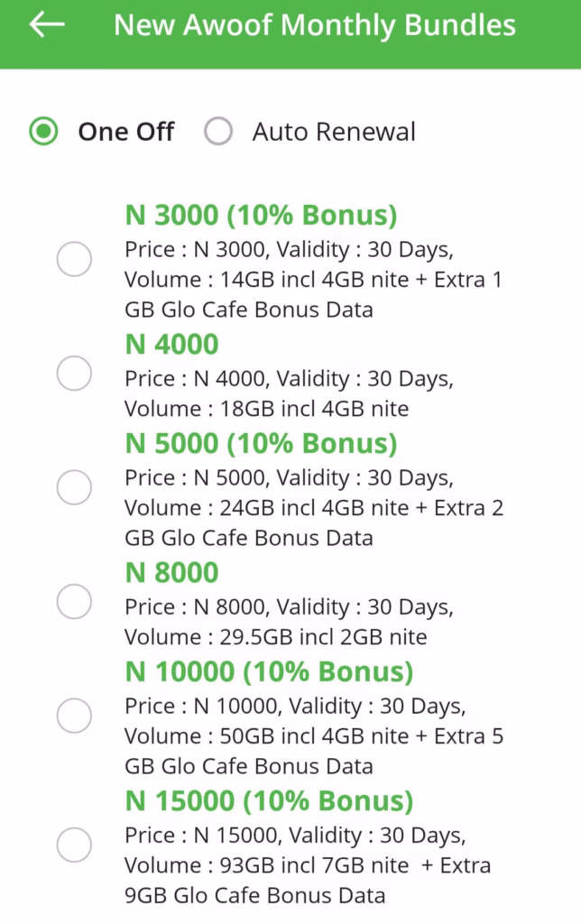Open the N 5000 (10% Bonus) title
Screen dimensions: 581x924
click(x=261, y=443)
